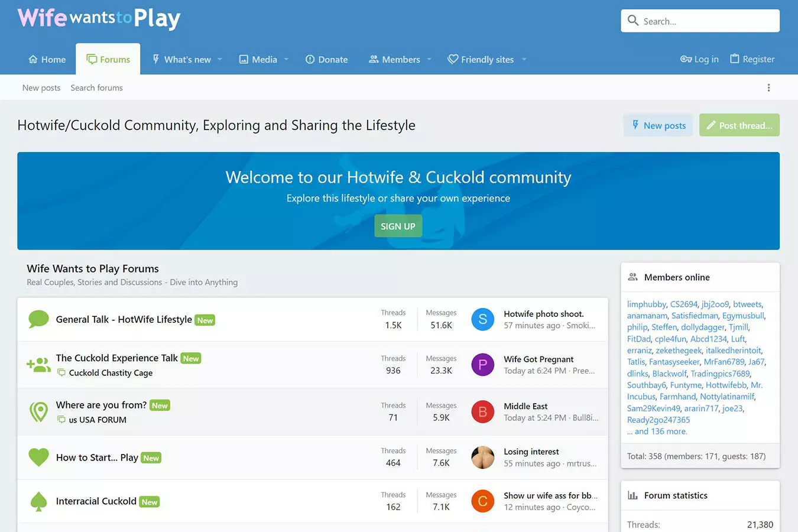Open member Tradingpics7689's profile

click(720, 374)
